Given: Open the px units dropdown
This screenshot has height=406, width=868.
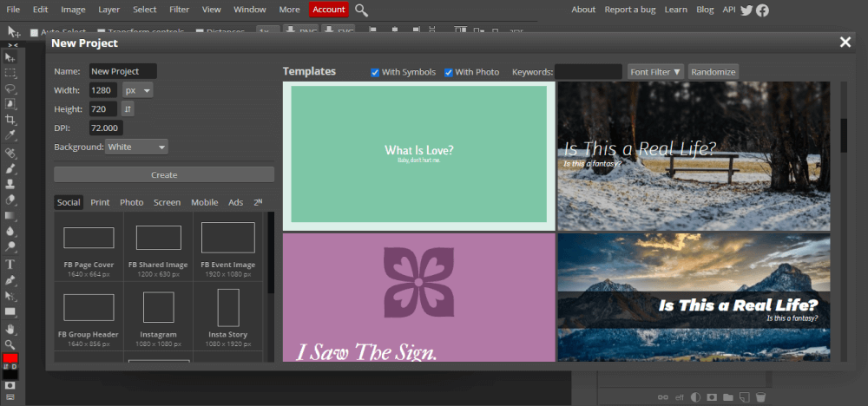Looking at the screenshot, I should 137,90.
